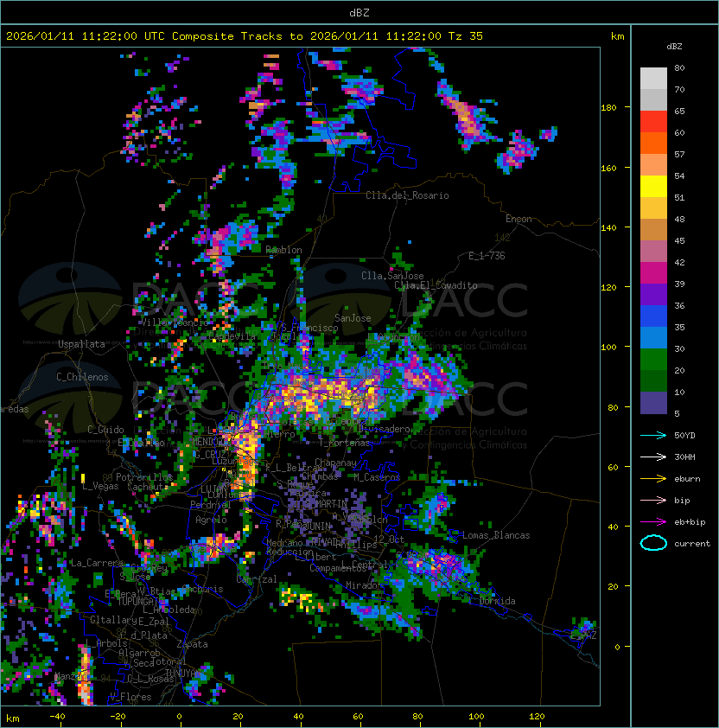Click the 'Villavicencio' map label
Screen dimensions: 719x728
(x=175, y=322)
